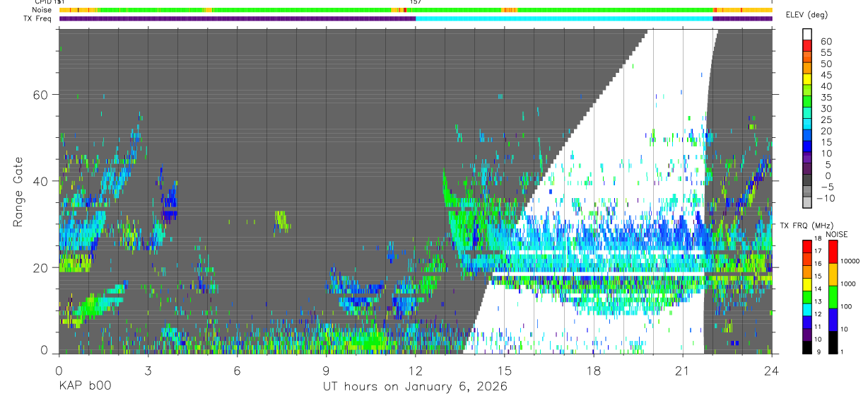Click the x-axis tick label 18
868x401 pixels.
(x=594, y=370)
